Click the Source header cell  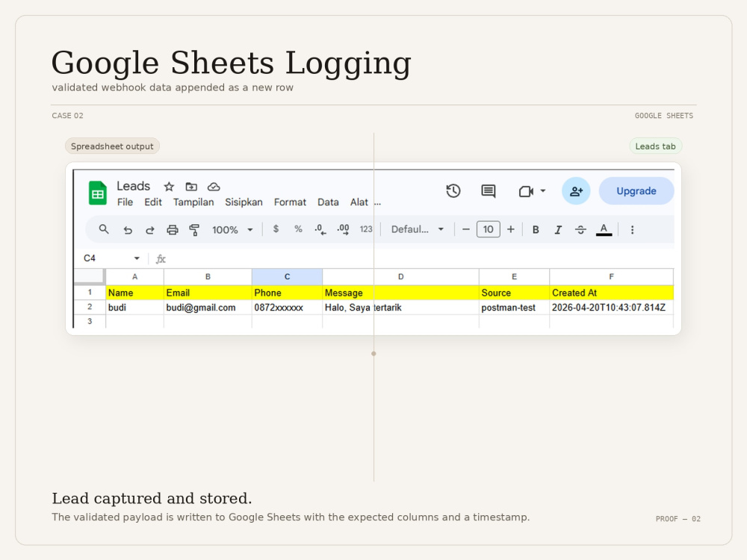tap(514, 293)
